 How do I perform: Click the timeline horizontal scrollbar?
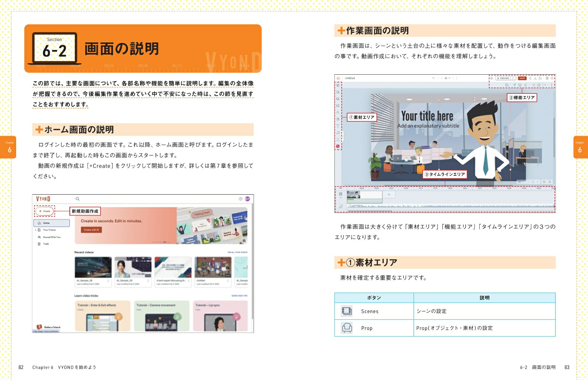click(x=369, y=211)
